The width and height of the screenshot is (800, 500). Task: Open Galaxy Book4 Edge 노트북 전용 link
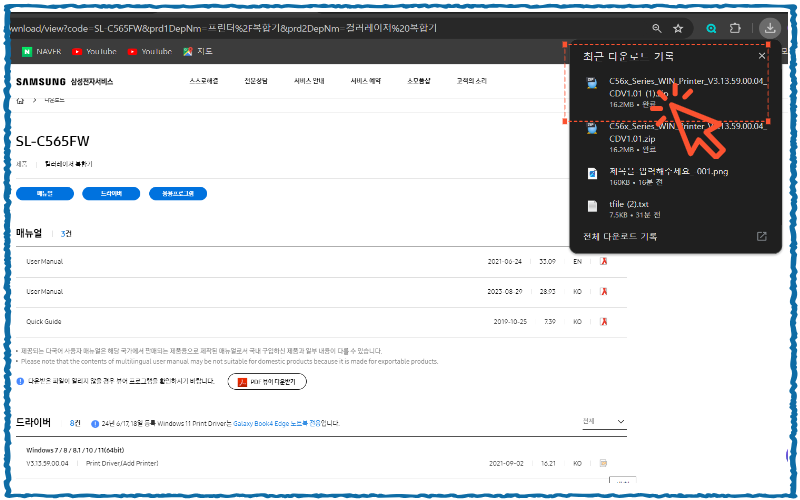point(277,423)
